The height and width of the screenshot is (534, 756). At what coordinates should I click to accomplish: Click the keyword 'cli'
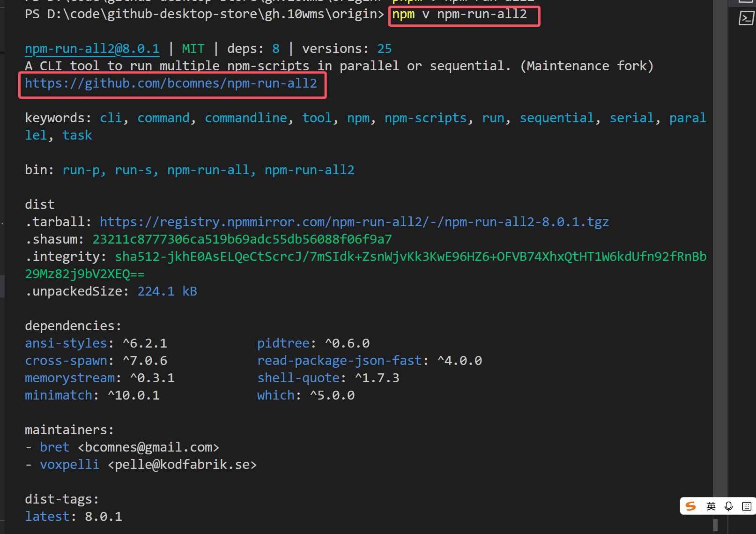111,118
